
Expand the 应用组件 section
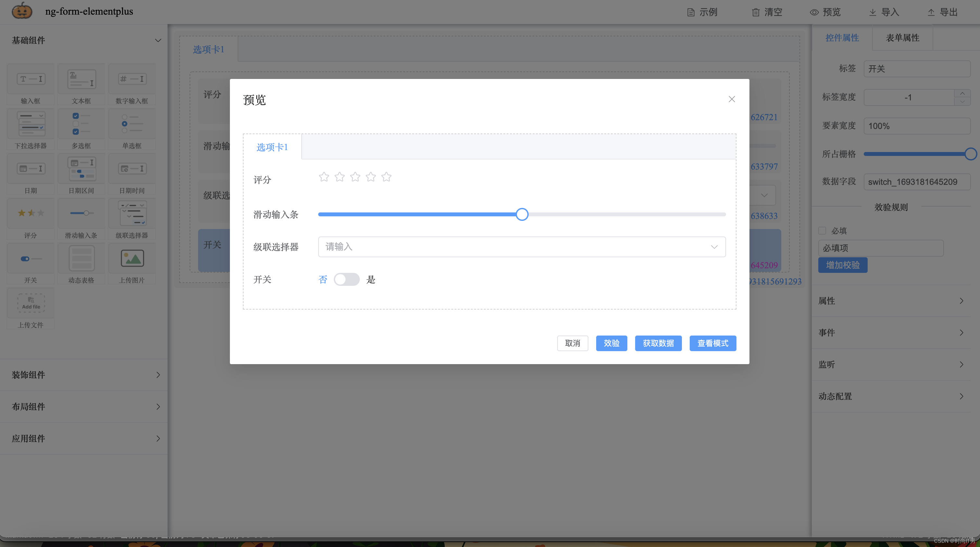click(158, 439)
